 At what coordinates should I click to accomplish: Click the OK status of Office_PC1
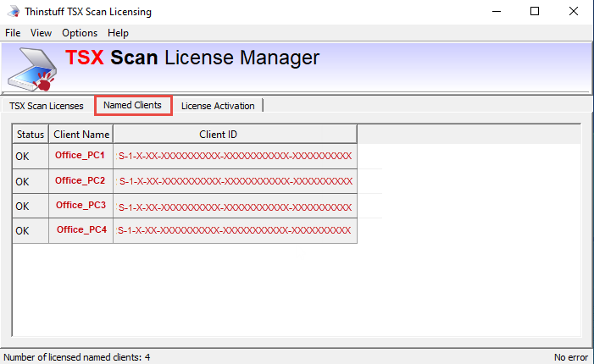click(x=22, y=157)
